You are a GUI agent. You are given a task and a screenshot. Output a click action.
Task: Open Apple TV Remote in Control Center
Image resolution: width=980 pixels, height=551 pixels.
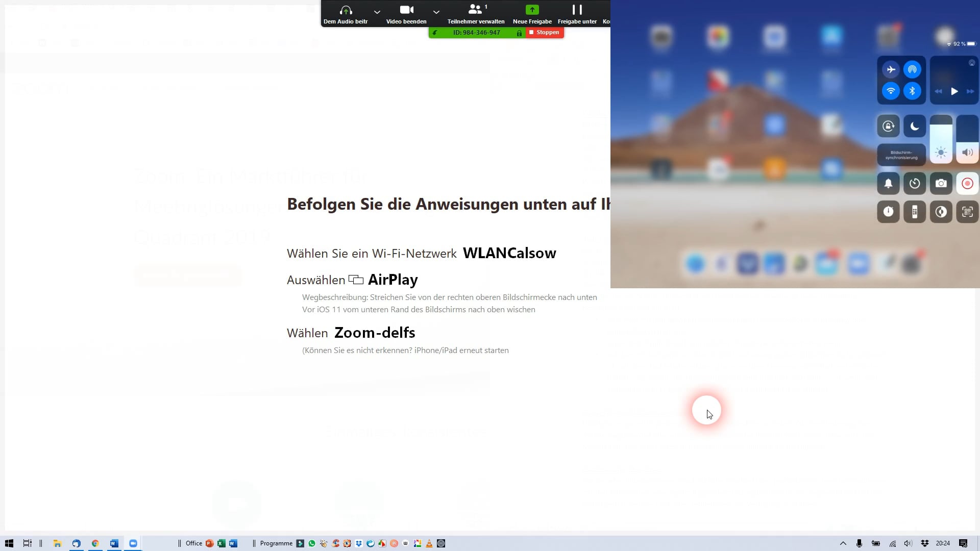point(915,212)
